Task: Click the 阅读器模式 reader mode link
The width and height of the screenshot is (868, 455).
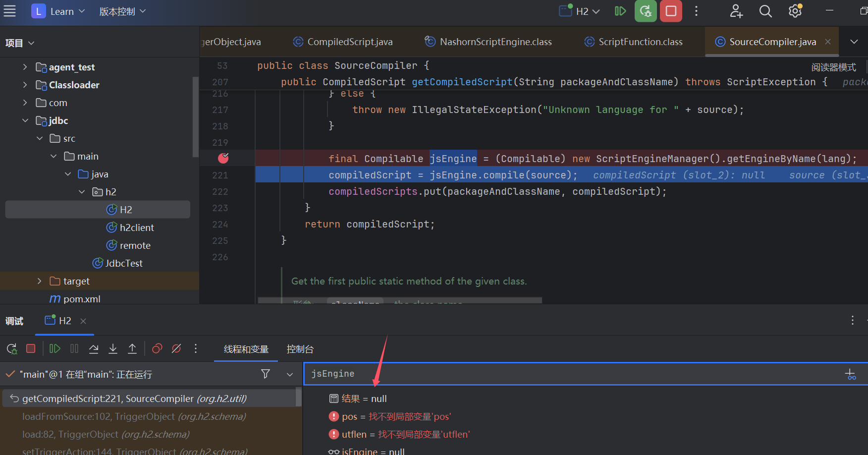Action: [x=834, y=67]
